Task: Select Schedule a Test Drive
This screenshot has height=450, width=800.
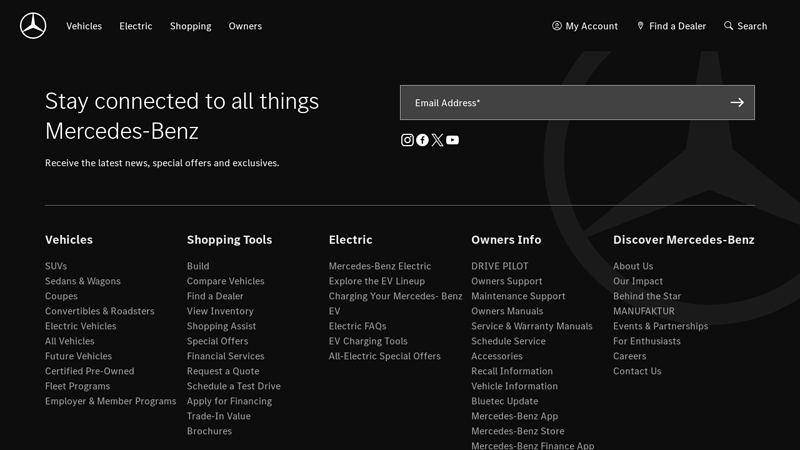Action: [x=233, y=386]
